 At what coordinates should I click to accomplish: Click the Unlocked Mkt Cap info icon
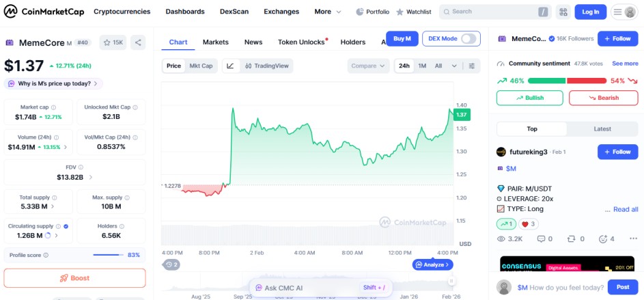135,107
